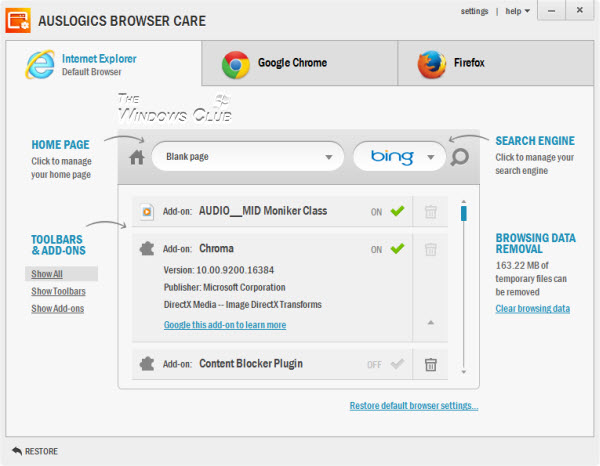Viewport: 600px width, 466px height.
Task: Click the add-ons list scrollbar thumb
Action: (x=464, y=213)
